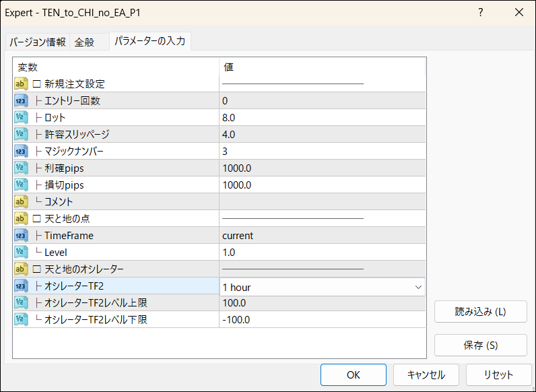536x392 pixels.
Task: Click the integer icon beside マジックナンバー
Action: [x=20, y=151]
